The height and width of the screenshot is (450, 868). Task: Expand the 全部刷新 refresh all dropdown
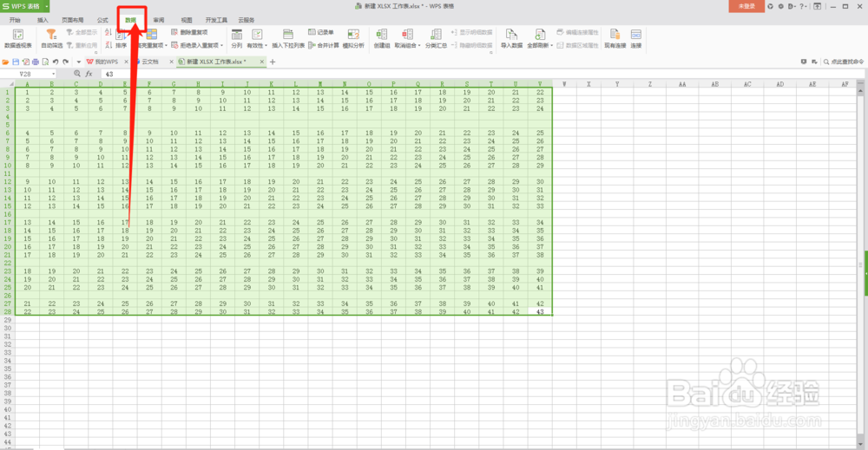[551, 45]
